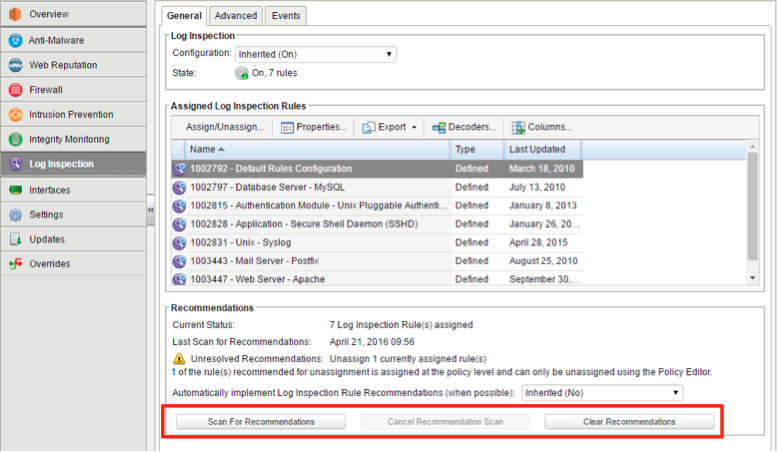Click the Updates icon in sidebar
The image size is (777, 452).
[x=15, y=240]
